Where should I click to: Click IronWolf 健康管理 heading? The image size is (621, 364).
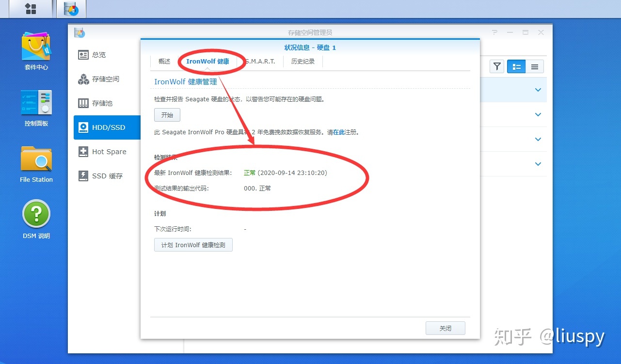click(x=186, y=81)
